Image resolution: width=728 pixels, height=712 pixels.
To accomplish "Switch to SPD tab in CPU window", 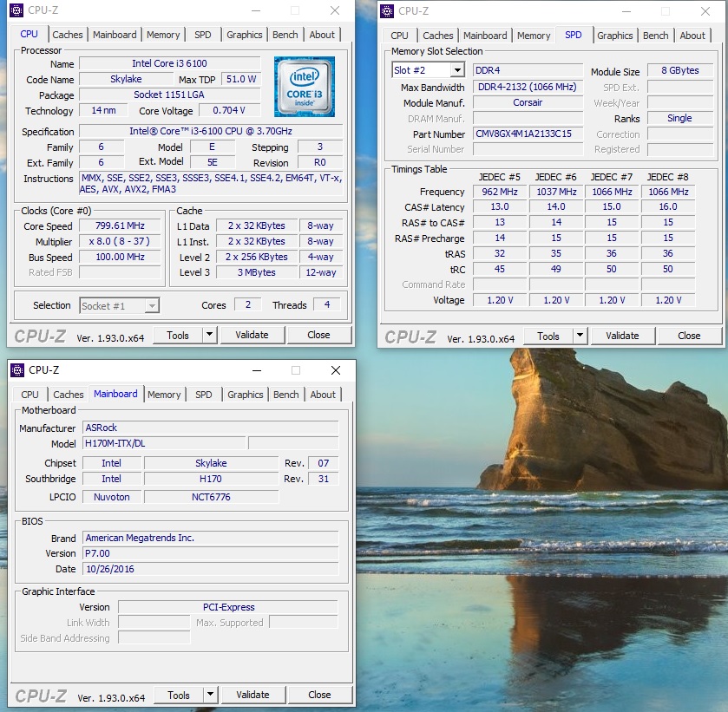I will (203, 35).
